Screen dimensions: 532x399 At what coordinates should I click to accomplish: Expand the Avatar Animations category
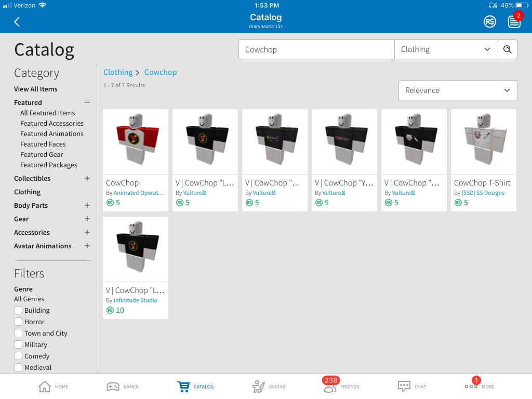pos(87,246)
